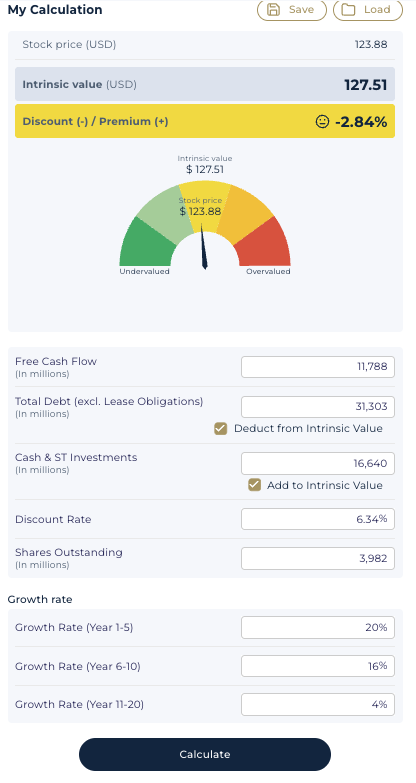Uncheck Add to Intrinsic Value checkbox

(x=255, y=485)
